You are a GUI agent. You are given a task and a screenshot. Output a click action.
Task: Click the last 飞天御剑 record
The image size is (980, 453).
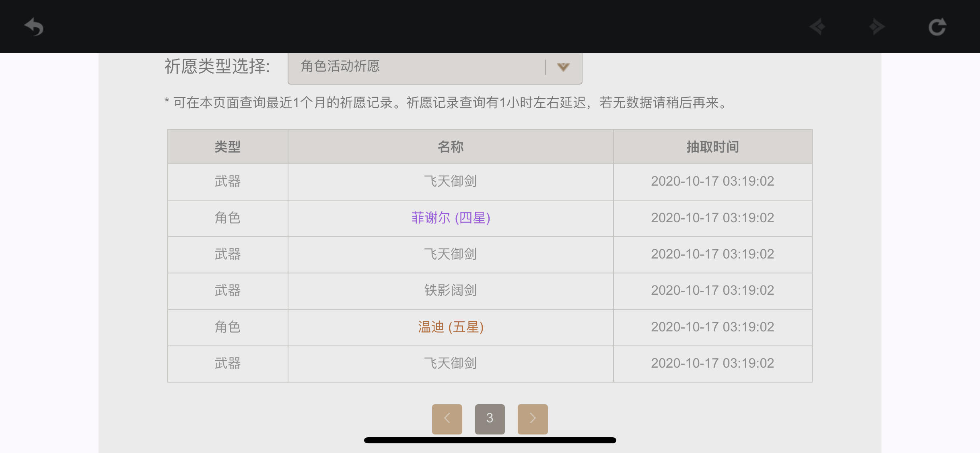[x=451, y=363]
